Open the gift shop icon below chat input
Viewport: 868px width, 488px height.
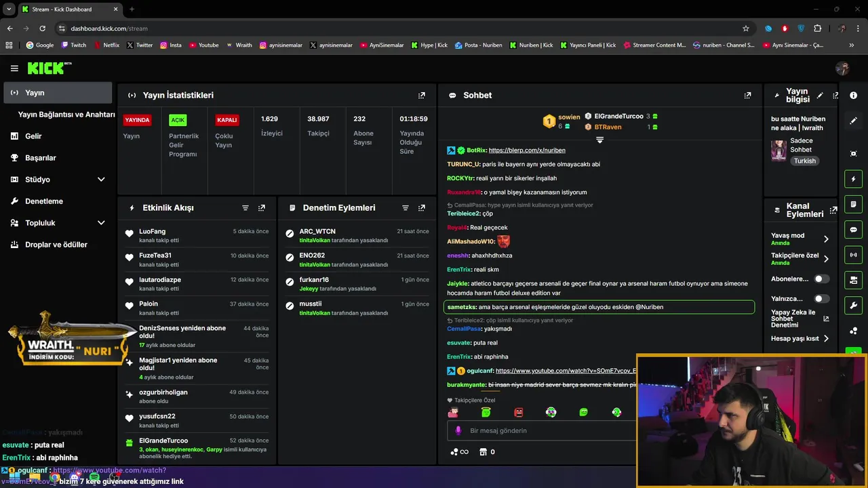484,452
